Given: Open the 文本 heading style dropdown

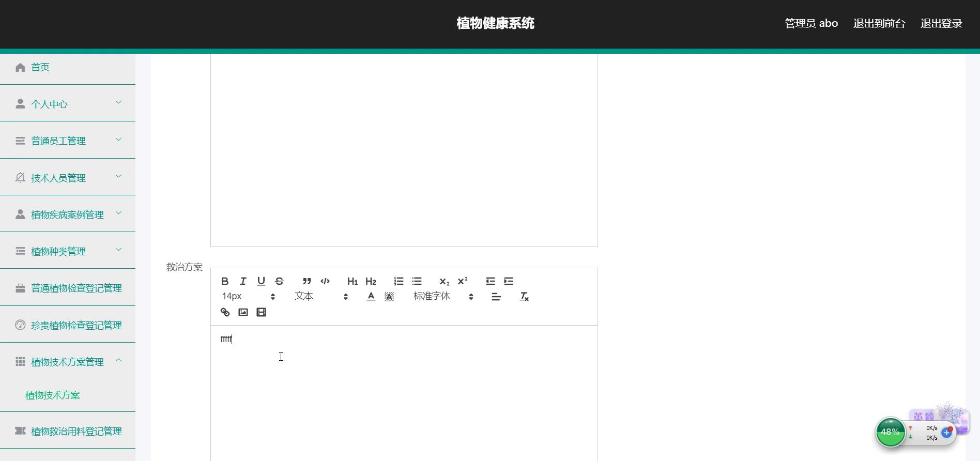Looking at the screenshot, I should click(320, 297).
